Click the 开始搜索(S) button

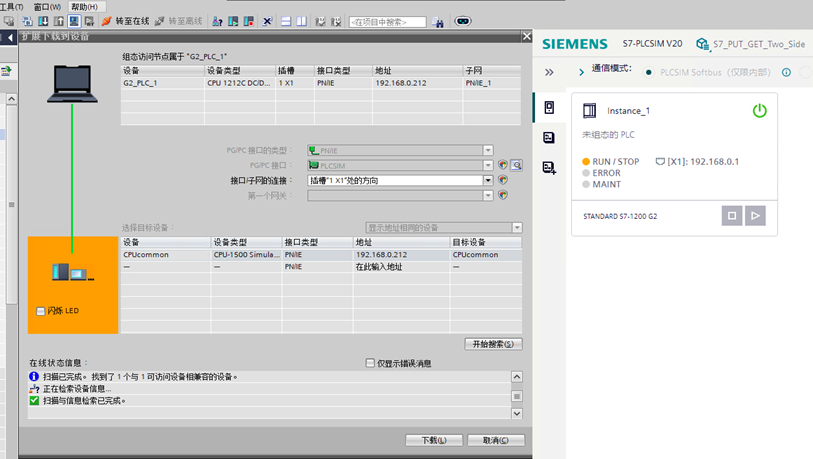(493, 344)
